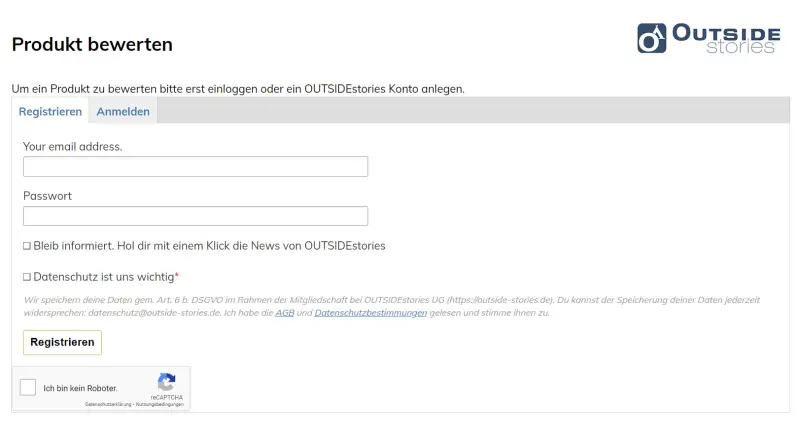Switch to the Anmelden tab
Image resolution: width=800 pixels, height=441 pixels.
[123, 111]
